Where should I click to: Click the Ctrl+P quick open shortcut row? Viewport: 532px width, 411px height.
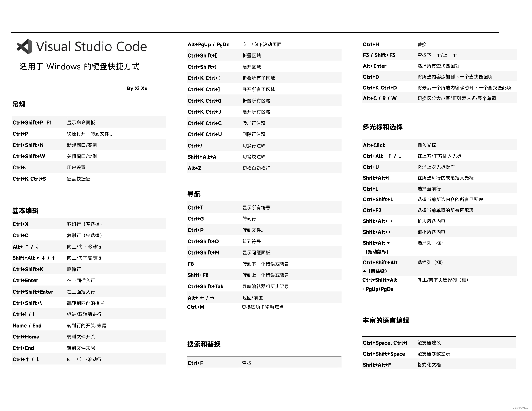coord(21,134)
